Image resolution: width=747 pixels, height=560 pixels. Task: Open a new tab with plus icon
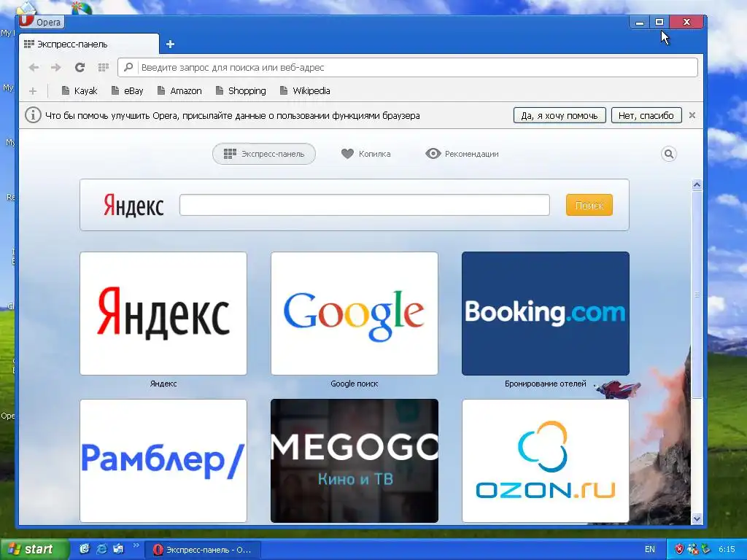click(170, 44)
